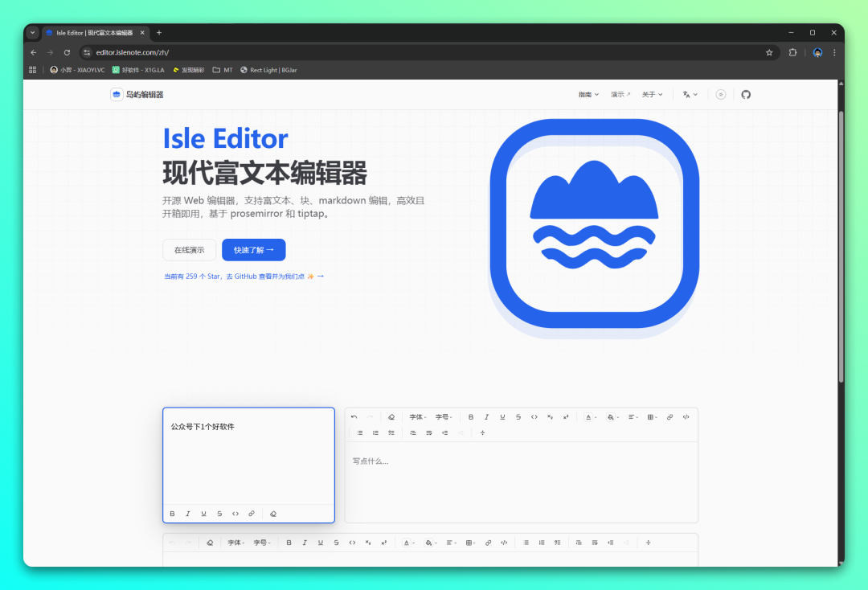The width and height of the screenshot is (868, 590).
Task: Reload the page in the browser
Action: [x=67, y=52]
